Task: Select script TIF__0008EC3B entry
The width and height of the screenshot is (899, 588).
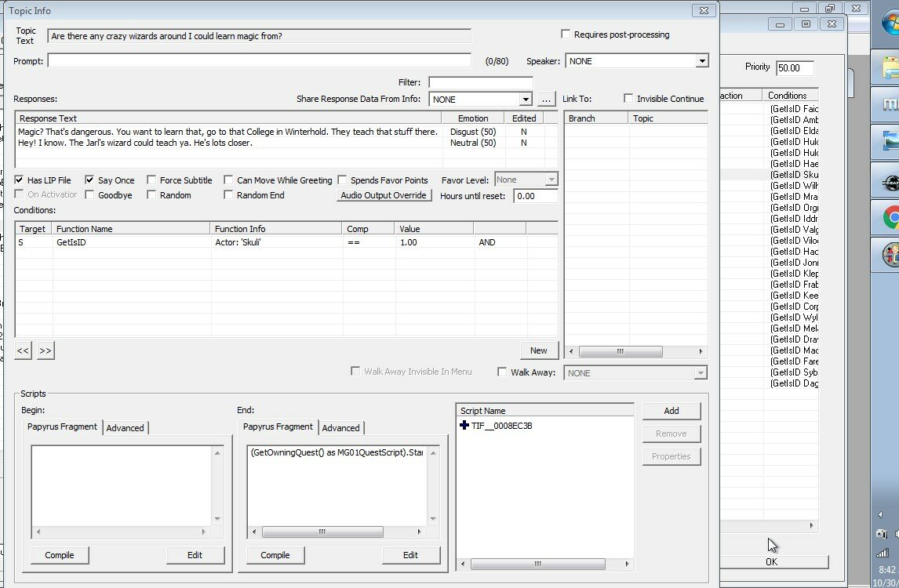Action: 501,426
